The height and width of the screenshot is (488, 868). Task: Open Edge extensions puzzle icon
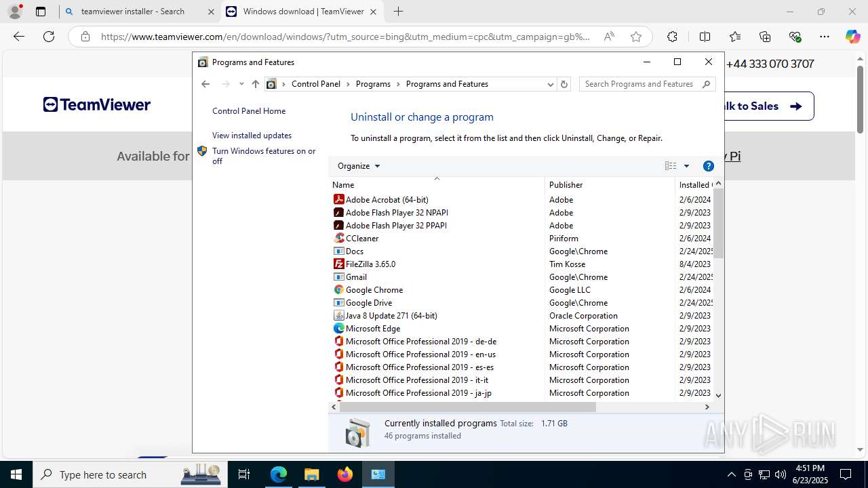[x=672, y=37]
